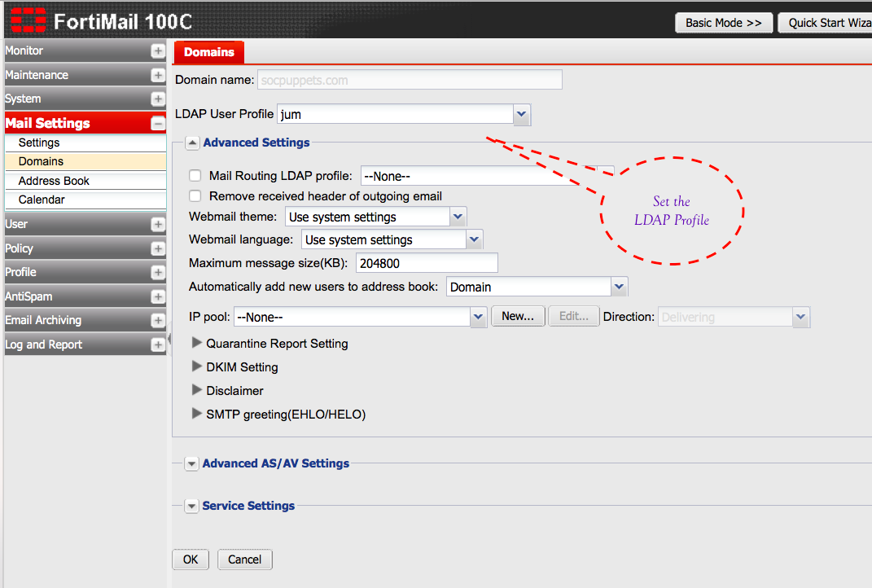The image size is (872, 588).
Task: Open the Mail Settings menu header
Action: coord(85,123)
